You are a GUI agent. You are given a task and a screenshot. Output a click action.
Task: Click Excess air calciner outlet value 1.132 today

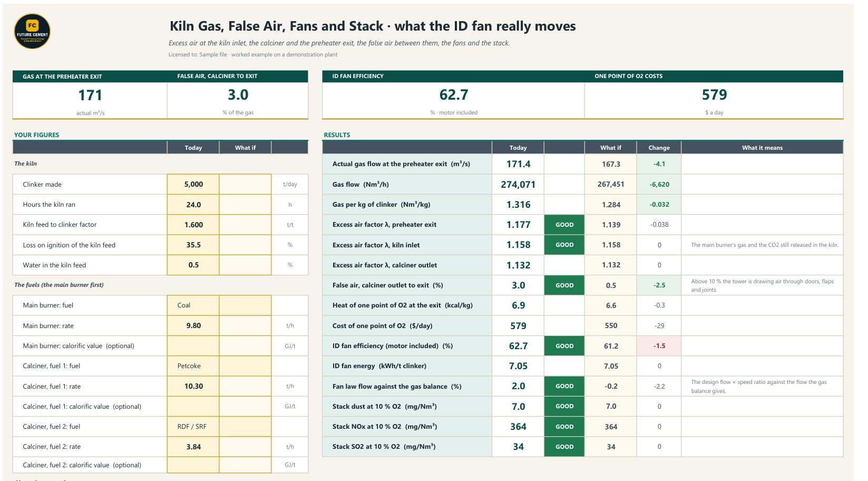[x=518, y=265]
